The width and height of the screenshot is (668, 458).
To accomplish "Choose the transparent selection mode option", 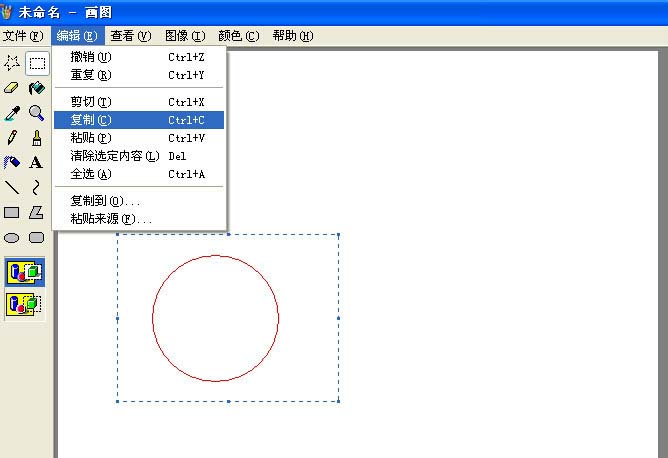I will point(25,305).
